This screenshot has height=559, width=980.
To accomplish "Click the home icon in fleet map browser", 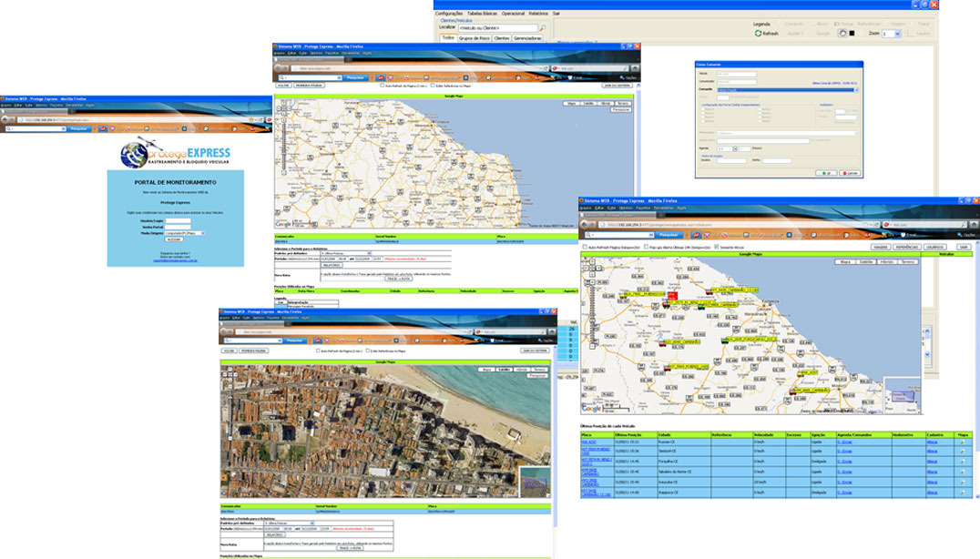I will tap(975, 224).
